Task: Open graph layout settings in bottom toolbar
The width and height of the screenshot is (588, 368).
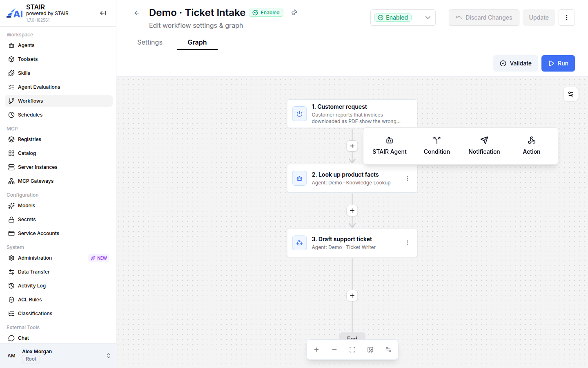Action: click(x=388, y=350)
